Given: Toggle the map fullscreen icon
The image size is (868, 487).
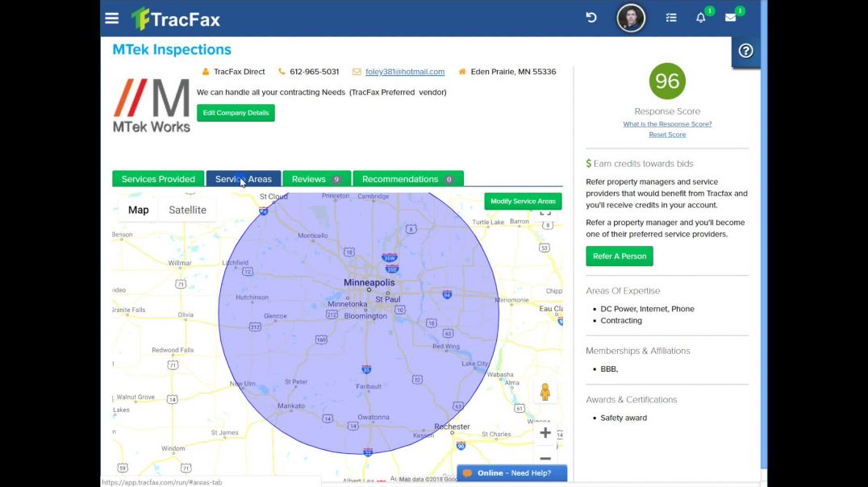Looking at the screenshot, I should 545,212.
